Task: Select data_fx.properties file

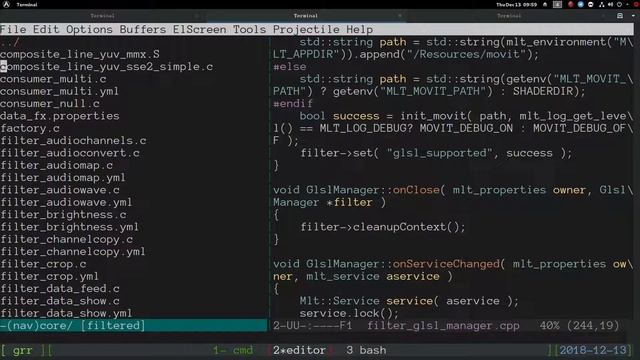Action: tap(60, 116)
